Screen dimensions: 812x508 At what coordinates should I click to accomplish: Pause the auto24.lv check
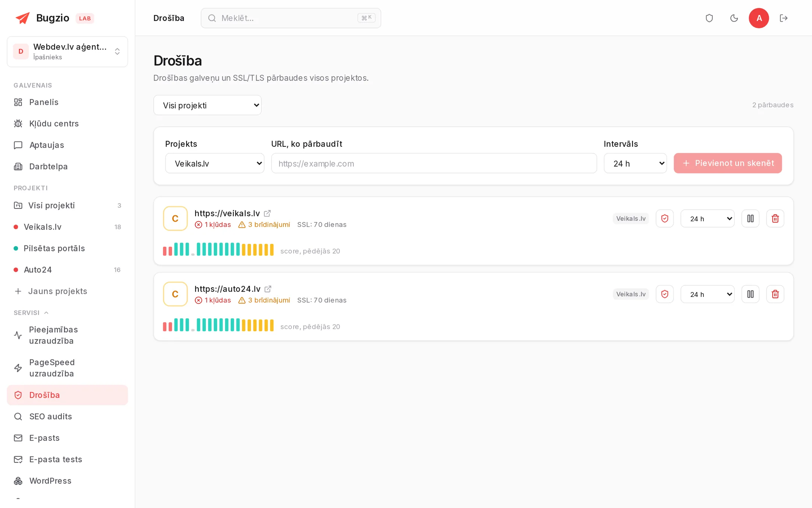tap(750, 294)
